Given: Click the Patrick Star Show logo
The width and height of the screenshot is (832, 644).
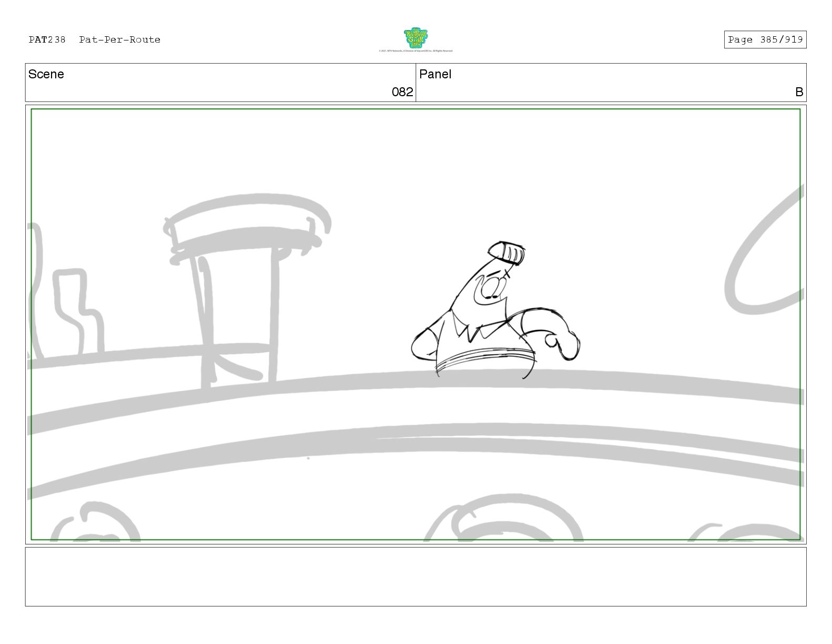Looking at the screenshot, I should [415, 38].
